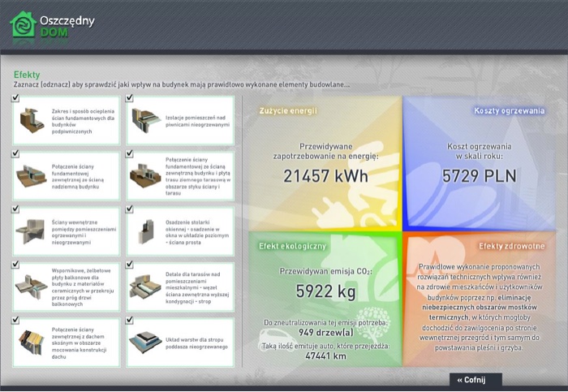Screen dimensions: 568x392
Task: Click the foundation wall insulation thumbnail icon
Action: pos(32,121)
